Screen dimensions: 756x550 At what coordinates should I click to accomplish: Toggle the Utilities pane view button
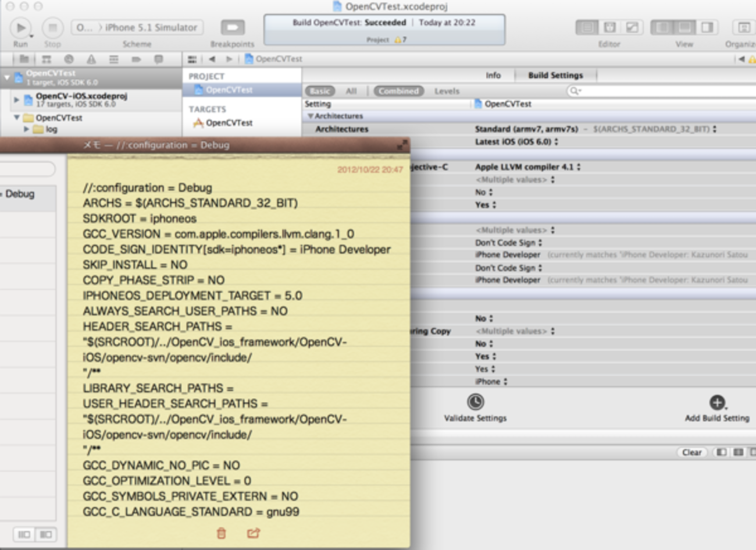click(x=707, y=27)
